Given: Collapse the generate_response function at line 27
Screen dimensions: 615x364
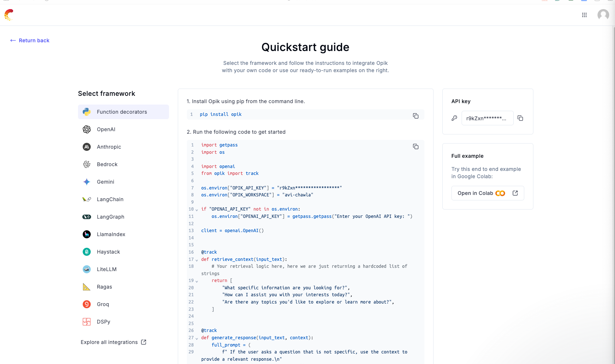Looking at the screenshot, I should [197, 338].
